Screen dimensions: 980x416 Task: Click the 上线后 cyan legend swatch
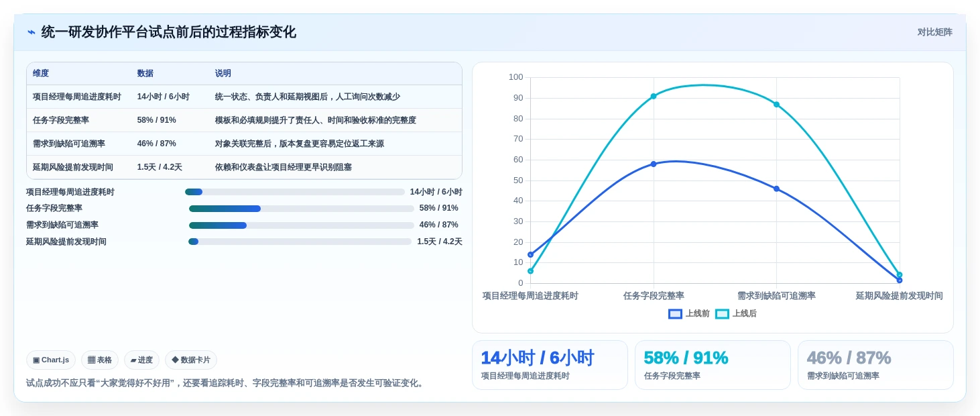[x=722, y=314]
